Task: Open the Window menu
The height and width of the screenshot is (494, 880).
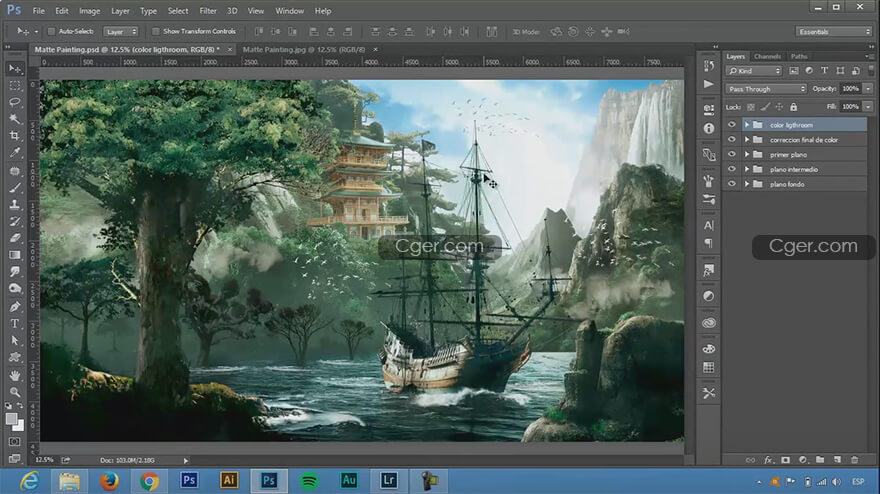Action: pyautogui.click(x=290, y=11)
